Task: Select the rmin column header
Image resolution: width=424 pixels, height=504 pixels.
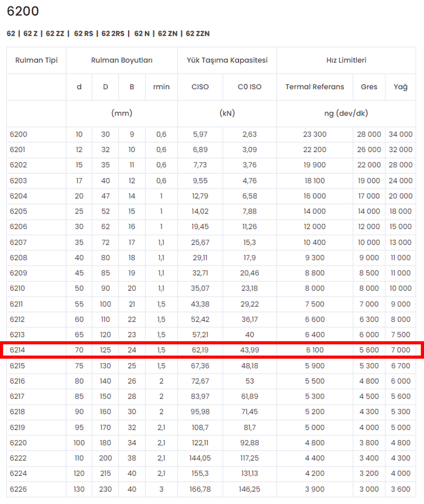Action: 161,87
